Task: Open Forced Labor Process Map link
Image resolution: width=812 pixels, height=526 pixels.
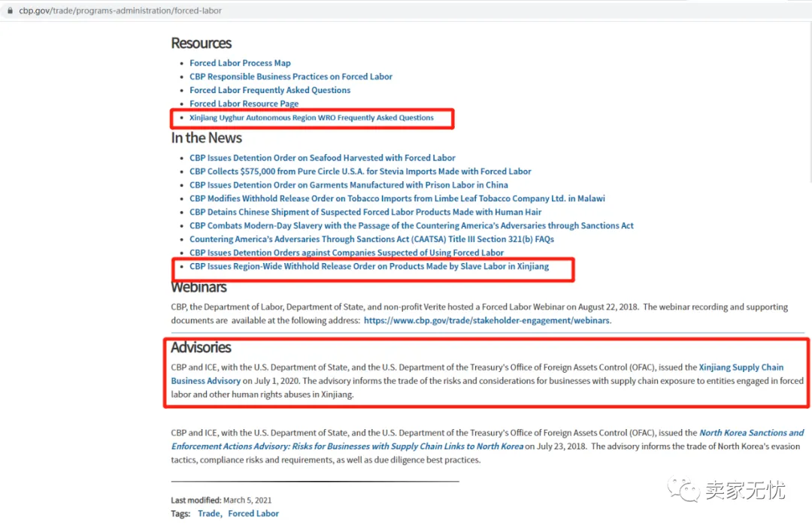Action: [240, 62]
